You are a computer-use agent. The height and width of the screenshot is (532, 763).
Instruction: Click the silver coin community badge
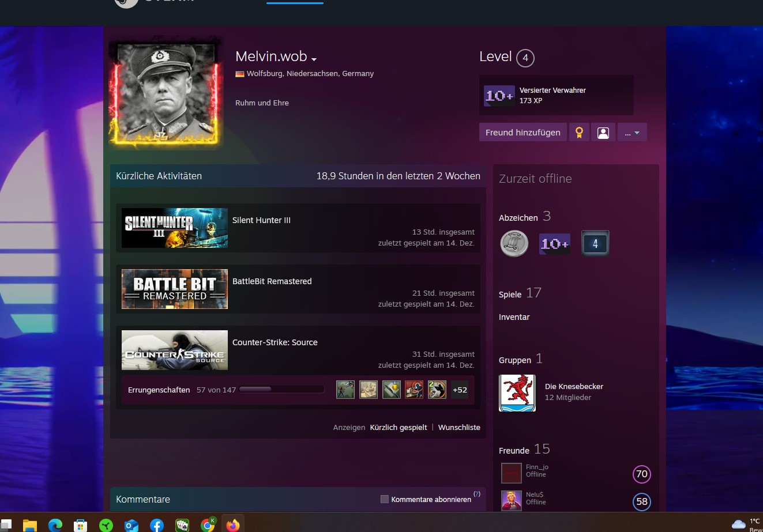(x=514, y=243)
